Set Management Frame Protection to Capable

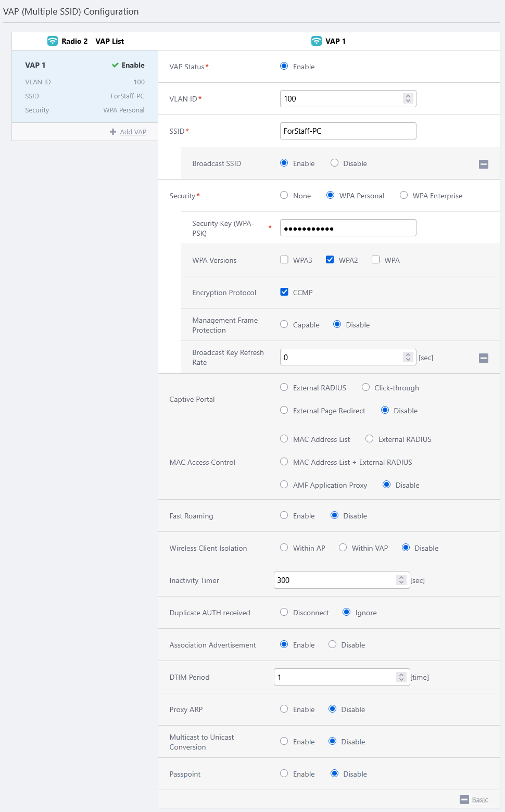click(x=284, y=324)
